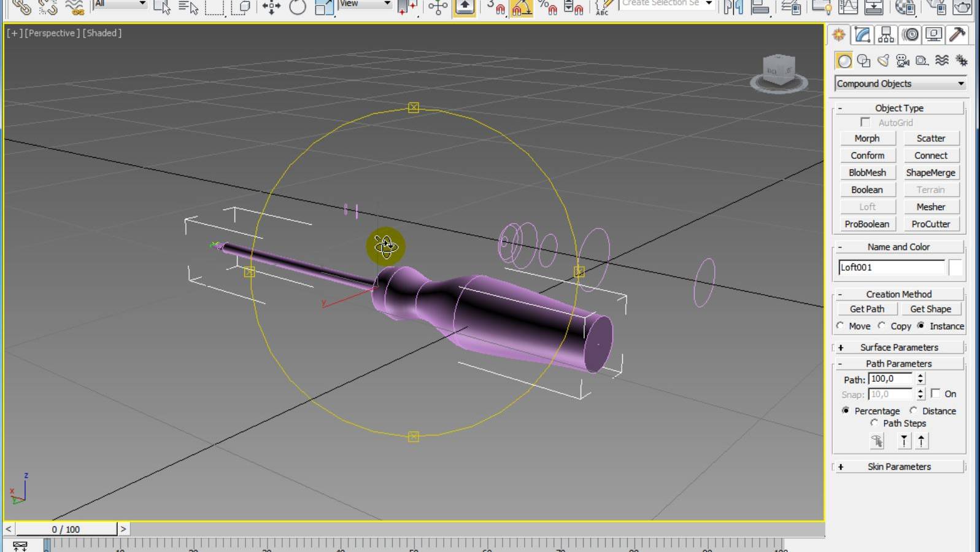Image resolution: width=980 pixels, height=552 pixels.
Task: Activate the Select and Move tool
Action: pyautogui.click(x=271, y=7)
